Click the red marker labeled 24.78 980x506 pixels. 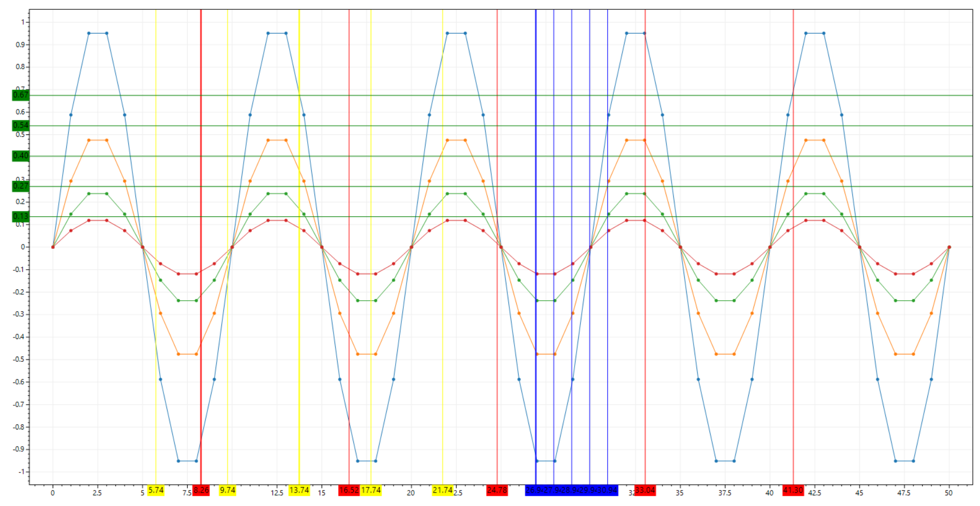pos(496,489)
